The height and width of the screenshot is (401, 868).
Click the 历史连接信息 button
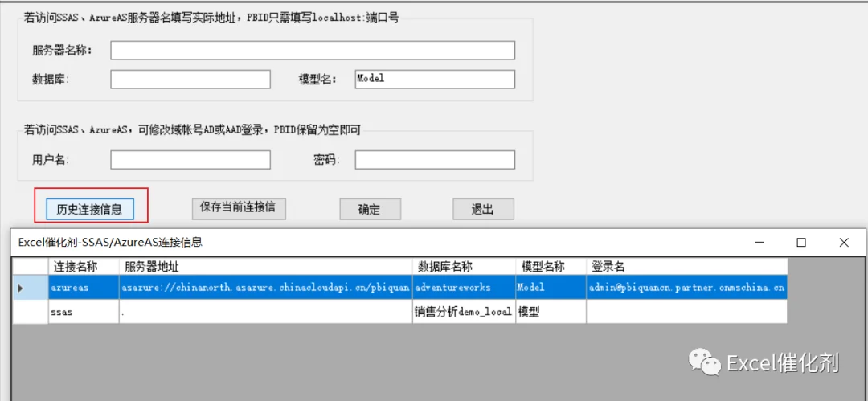89,210
